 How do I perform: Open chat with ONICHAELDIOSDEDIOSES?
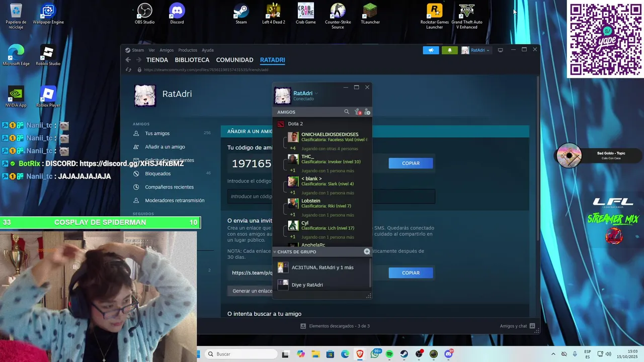(327, 137)
